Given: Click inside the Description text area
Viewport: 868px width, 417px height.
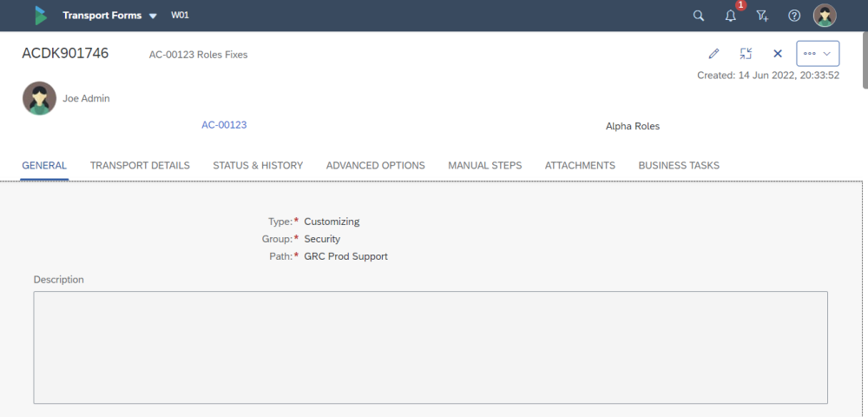Looking at the screenshot, I should 431,347.
